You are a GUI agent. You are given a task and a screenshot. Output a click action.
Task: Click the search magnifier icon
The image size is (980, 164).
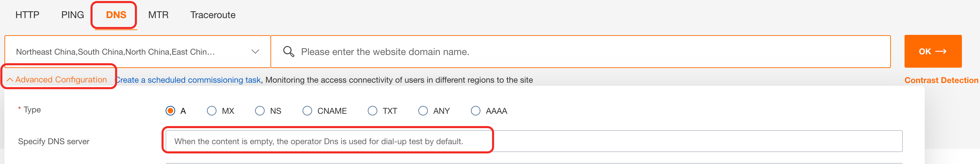[x=289, y=52]
